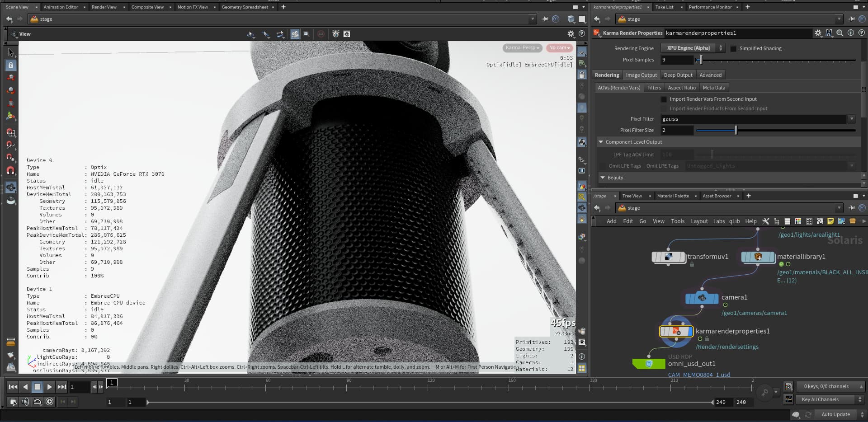Click the parameter gear settings icon
The image size is (868, 422).
pos(818,33)
